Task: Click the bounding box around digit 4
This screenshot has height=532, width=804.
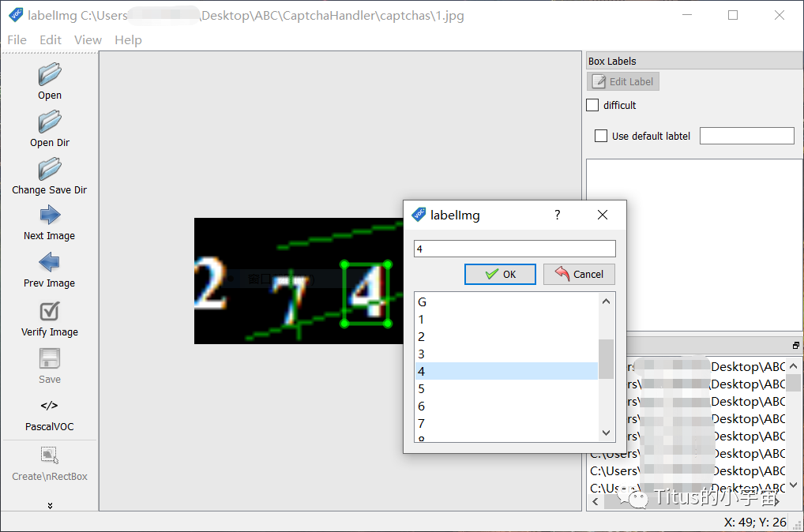Action: 366,294
